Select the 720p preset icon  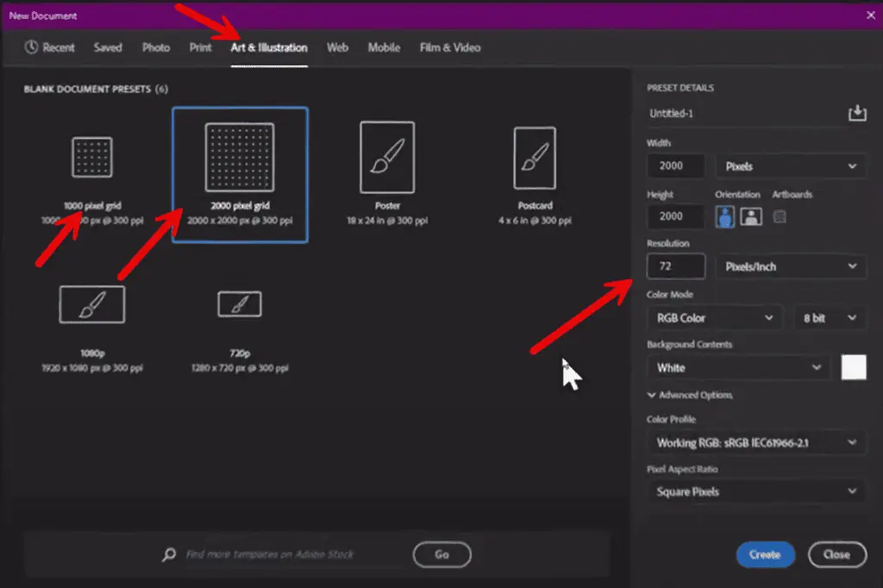239,303
